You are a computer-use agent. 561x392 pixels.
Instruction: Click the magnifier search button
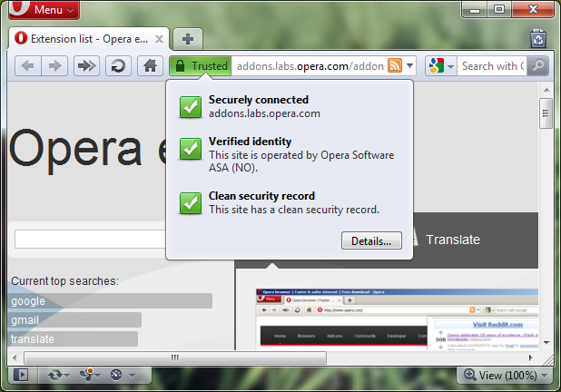537,66
